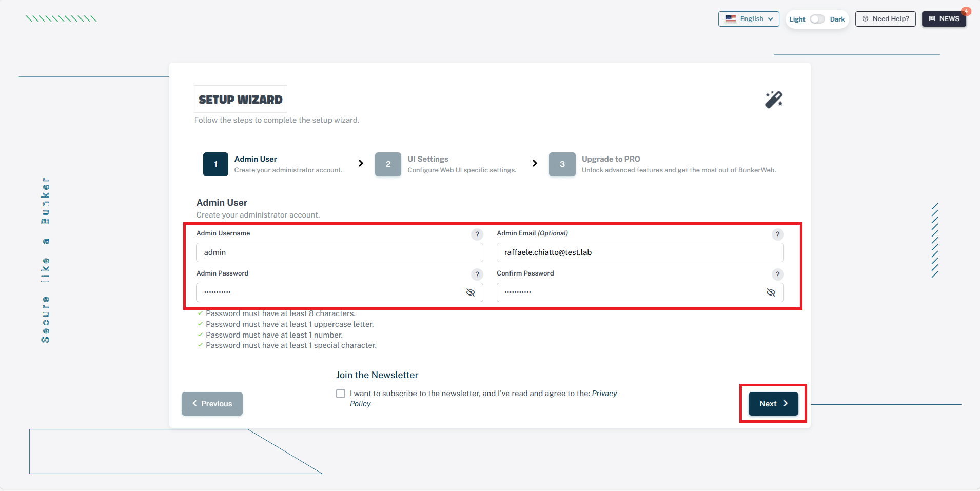Viewport: 980px width, 491px height.
Task: Open the Privacy Policy link
Action: [604, 394]
